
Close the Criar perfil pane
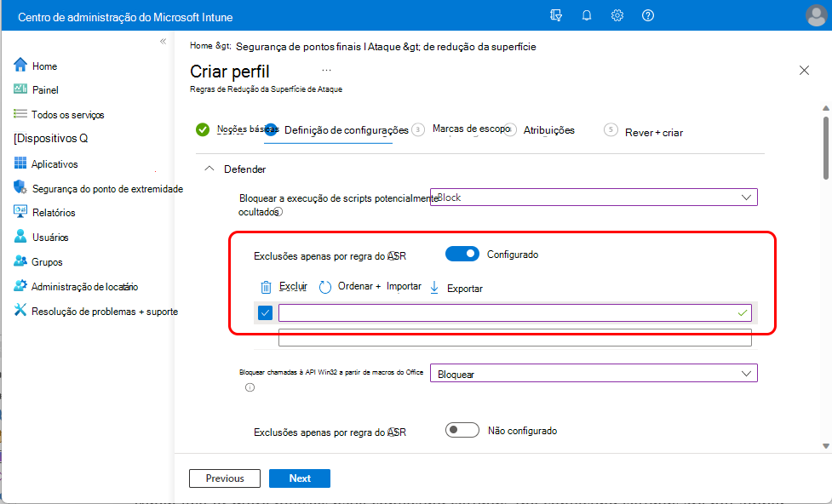pos(805,70)
